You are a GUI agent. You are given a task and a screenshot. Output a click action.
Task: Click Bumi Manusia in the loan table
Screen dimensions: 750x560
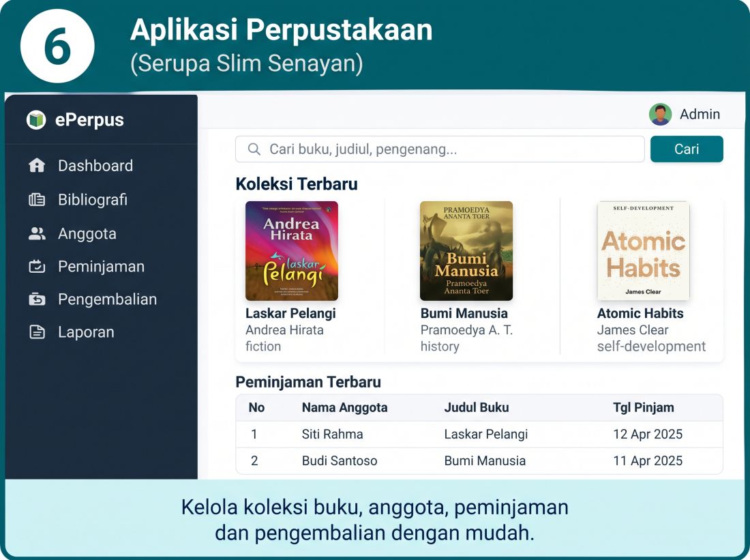[x=485, y=461]
